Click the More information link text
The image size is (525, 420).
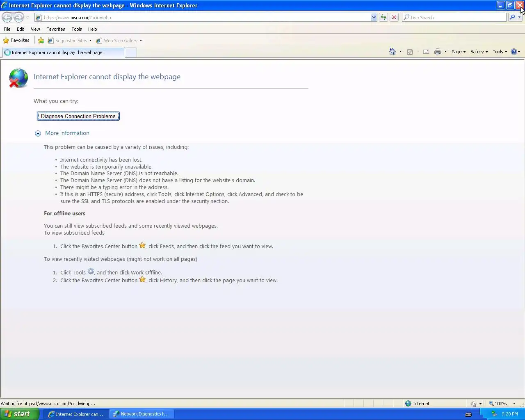pyautogui.click(x=67, y=133)
